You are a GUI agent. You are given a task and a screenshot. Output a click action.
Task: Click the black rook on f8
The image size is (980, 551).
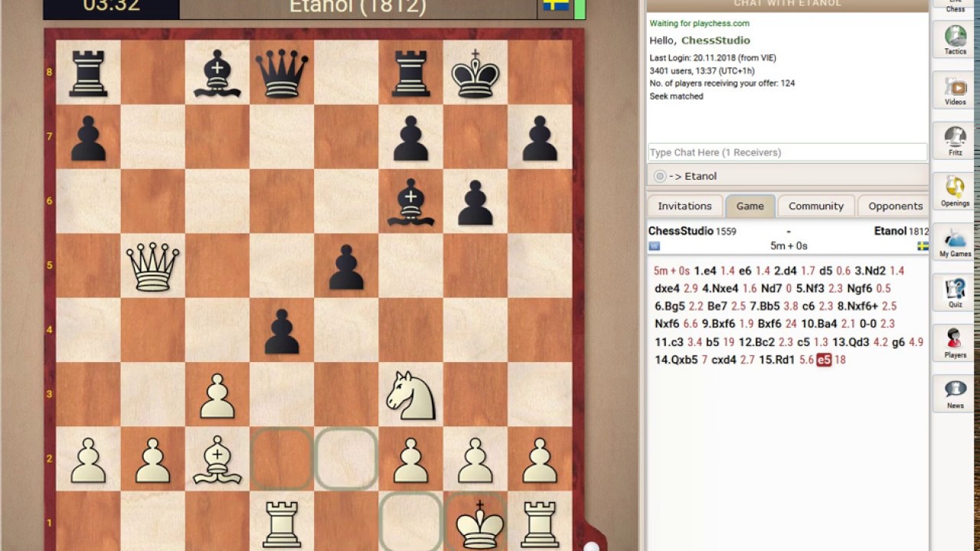[411, 72]
